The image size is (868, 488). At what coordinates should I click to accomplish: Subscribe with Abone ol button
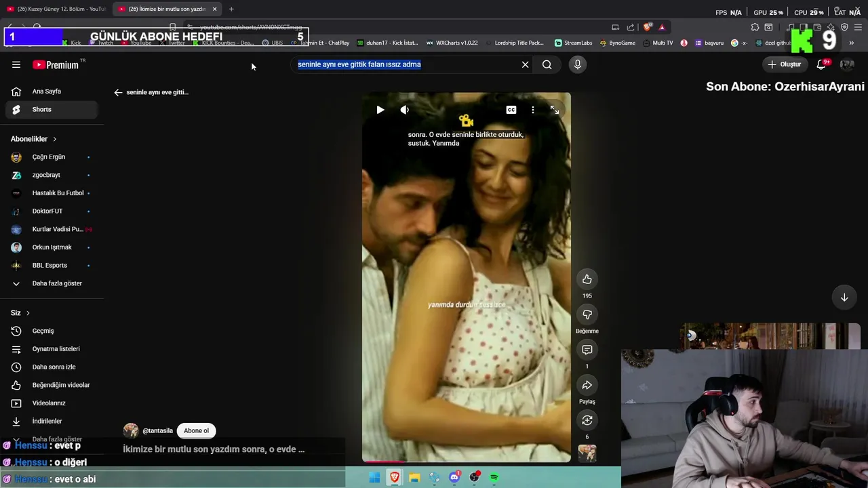pyautogui.click(x=197, y=430)
